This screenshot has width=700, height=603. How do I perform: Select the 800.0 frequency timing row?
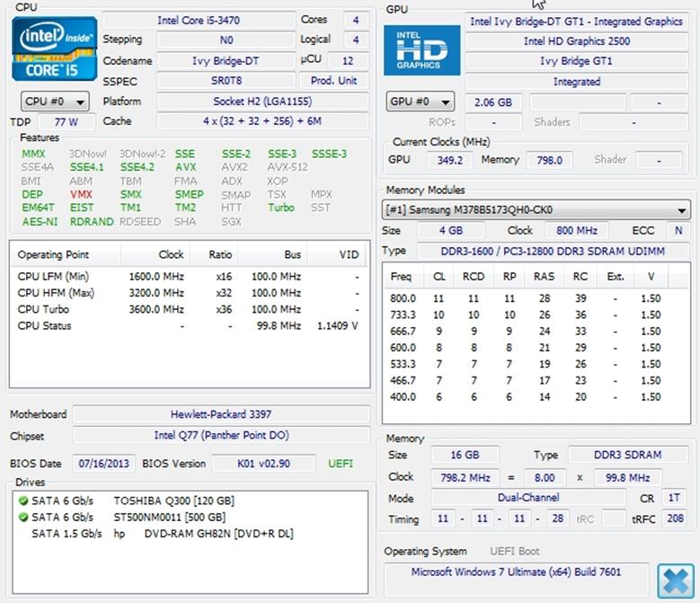tap(536, 298)
